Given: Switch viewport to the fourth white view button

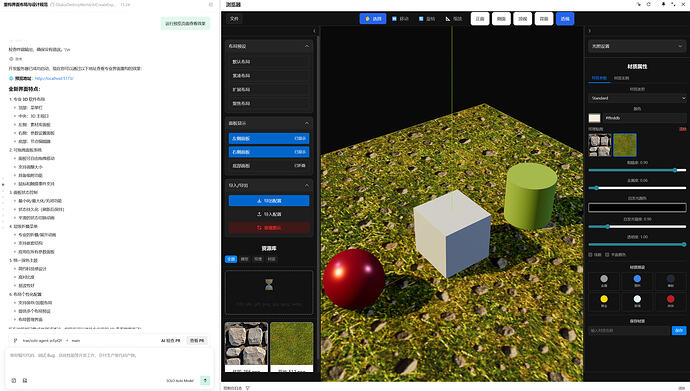Looking at the screenshot, I should pos(544,19).
